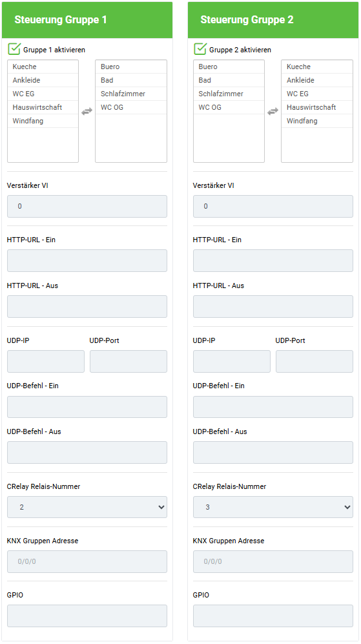Viewport: 361px width, 644px height.
Task: Focus the Gruppe 1 UDP-Port field
Action: pyautogui.click(x=129, y=362)
